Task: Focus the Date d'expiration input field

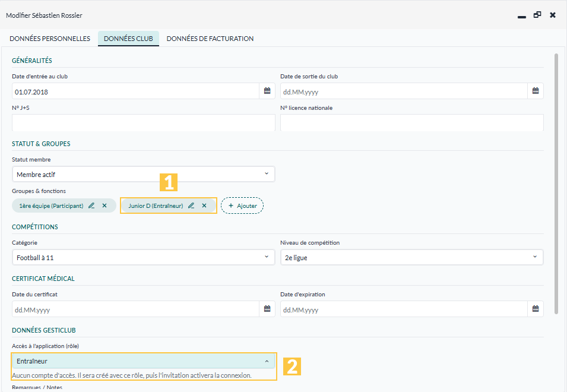Action: coord(404,309)
